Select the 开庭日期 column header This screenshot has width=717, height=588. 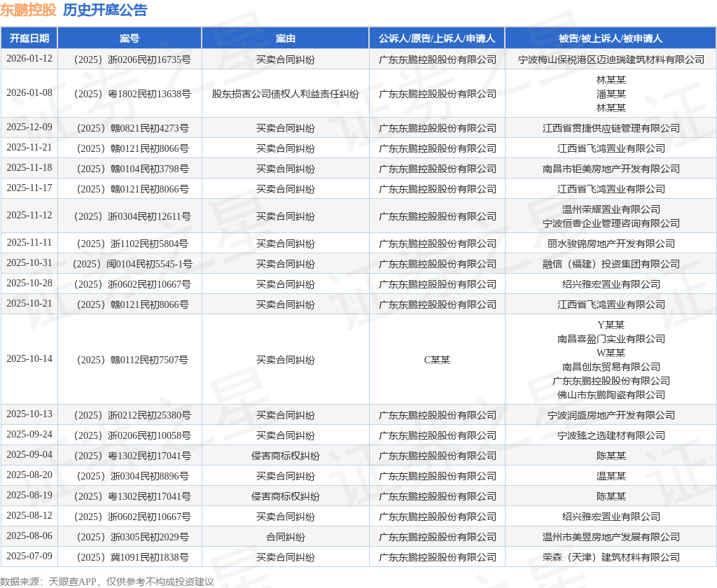click(x=29, y=38)
